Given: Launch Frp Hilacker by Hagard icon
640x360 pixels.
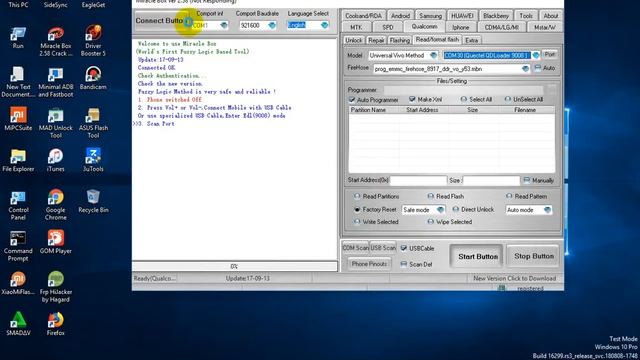Looking at the screenshot, I should [56, 287].
